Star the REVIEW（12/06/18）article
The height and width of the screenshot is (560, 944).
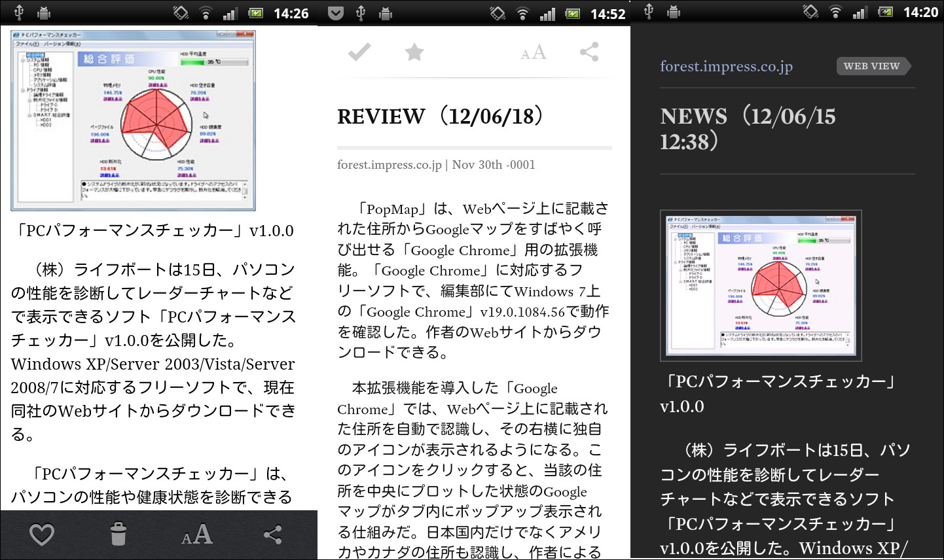pos(414,52)
